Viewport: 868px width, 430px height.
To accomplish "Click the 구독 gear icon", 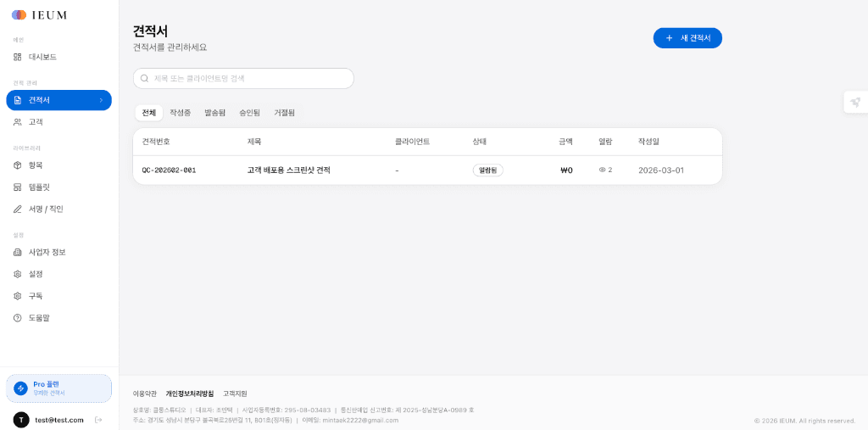I will (x=18, y=296).
